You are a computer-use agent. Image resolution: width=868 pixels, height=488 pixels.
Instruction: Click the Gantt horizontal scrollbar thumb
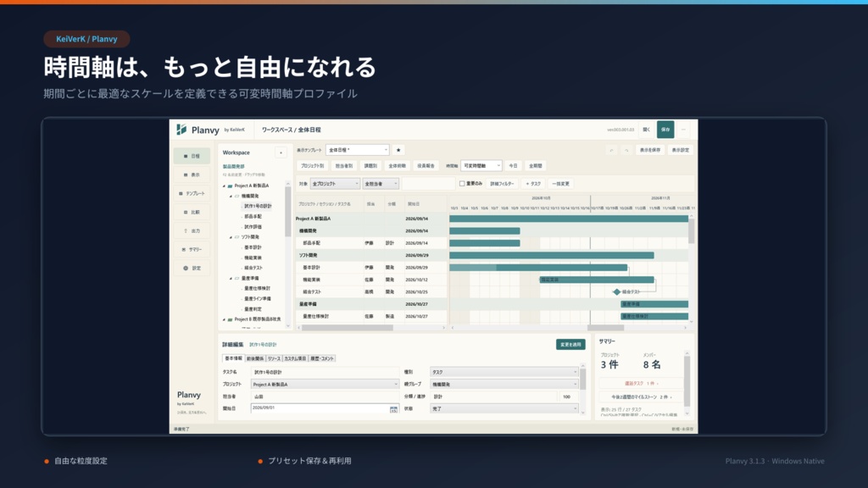tap(605, 328)
